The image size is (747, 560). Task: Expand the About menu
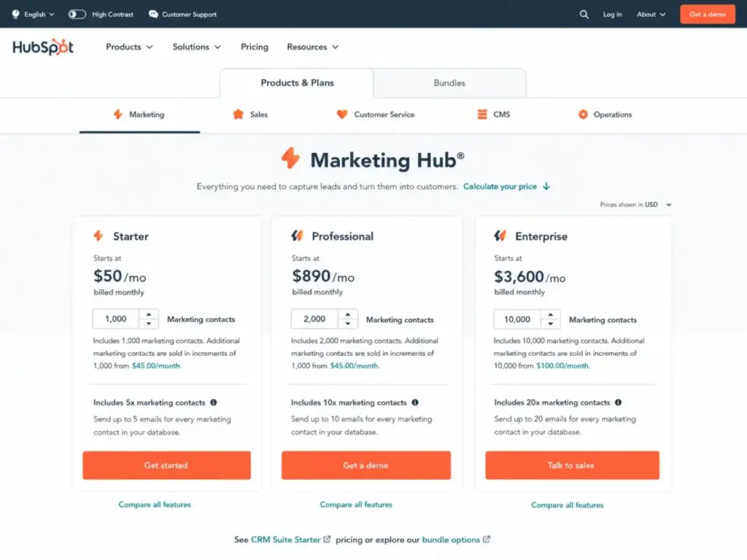(x=651, y=15)
